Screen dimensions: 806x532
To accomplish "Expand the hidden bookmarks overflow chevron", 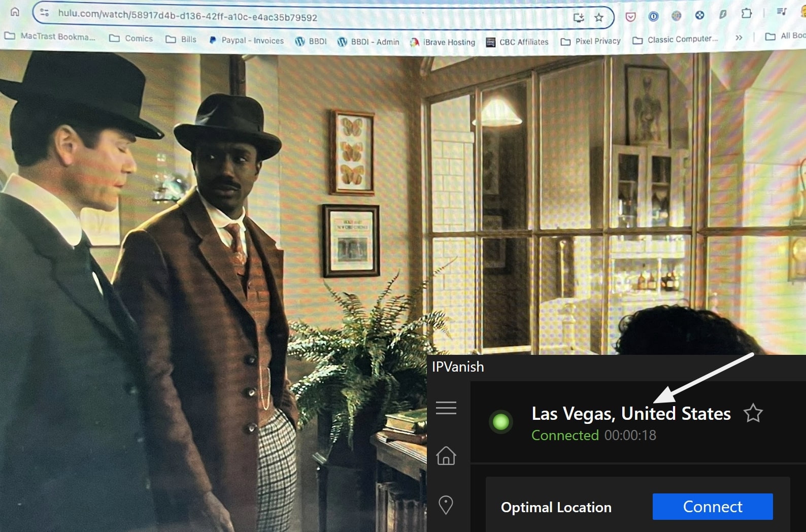I will [x=739, y=38].
